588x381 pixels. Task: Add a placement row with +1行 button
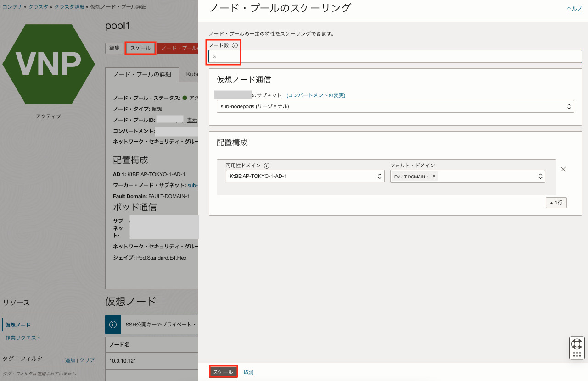[x=556, y=202]
